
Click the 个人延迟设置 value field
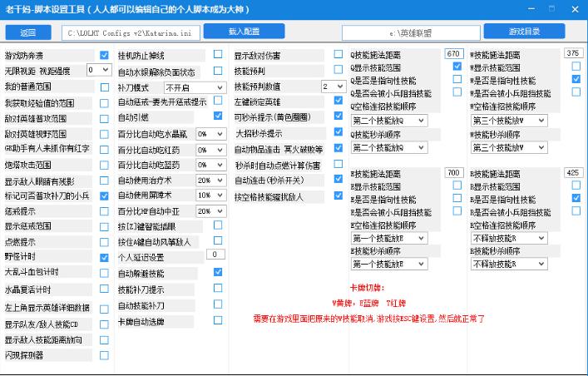tap(215, 255)
